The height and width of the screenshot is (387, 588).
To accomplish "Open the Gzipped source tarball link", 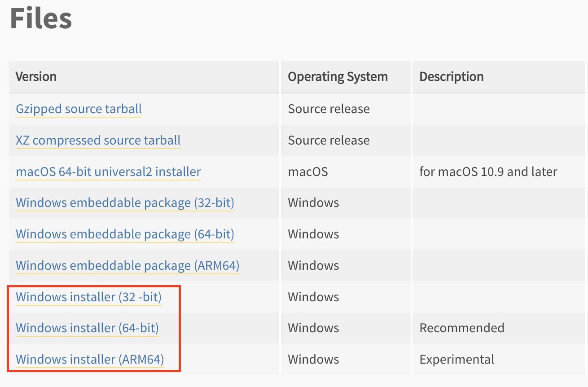I will point(78,109).
